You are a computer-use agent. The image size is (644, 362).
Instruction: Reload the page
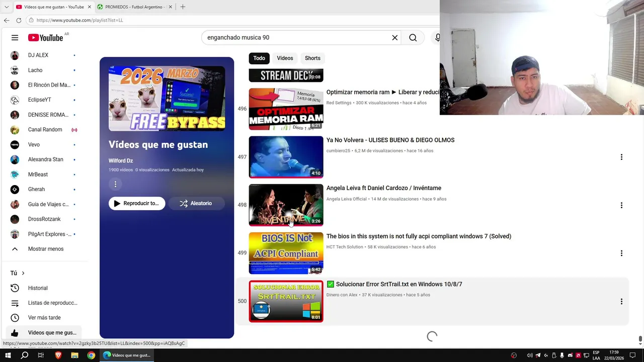19,20
